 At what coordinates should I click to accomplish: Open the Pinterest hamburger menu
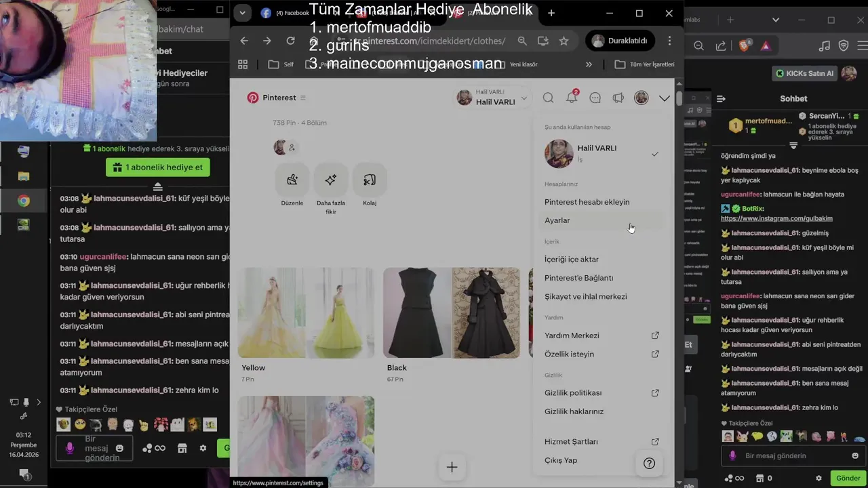coord(303,98)
